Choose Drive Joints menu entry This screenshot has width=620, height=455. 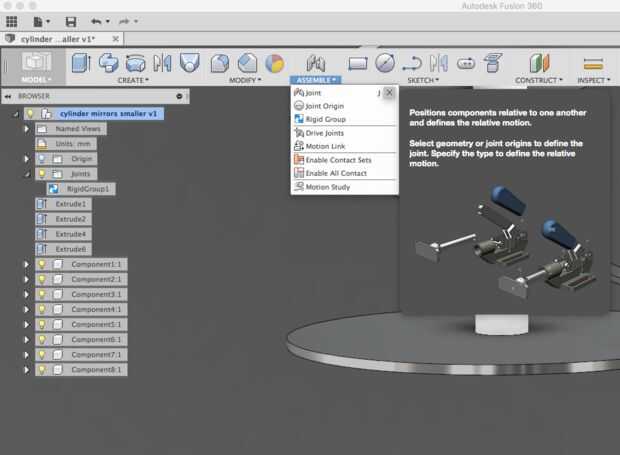344,133
